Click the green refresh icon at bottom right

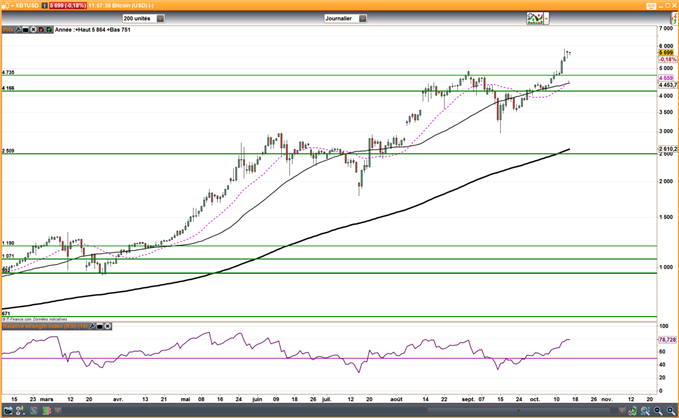coord(633,411)
